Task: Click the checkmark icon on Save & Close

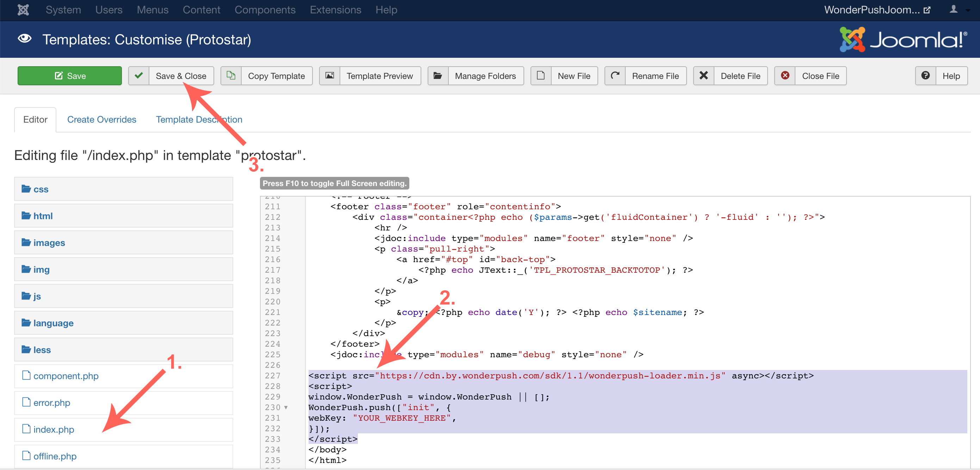Action: coord(138,76)
